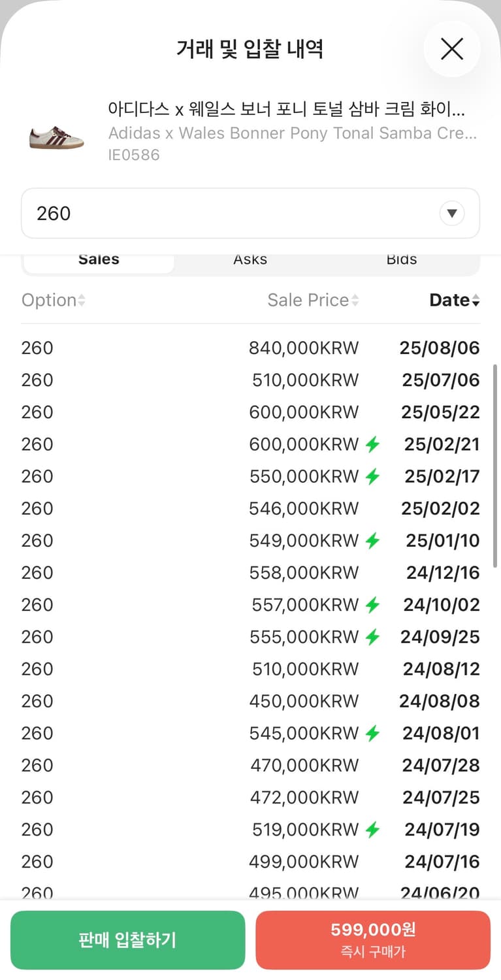Image resolution: width=501 pixels, height=980 pixels.
Task: Click lightning icon on 25/02/21 sale
Action: (x=372, y=445)
